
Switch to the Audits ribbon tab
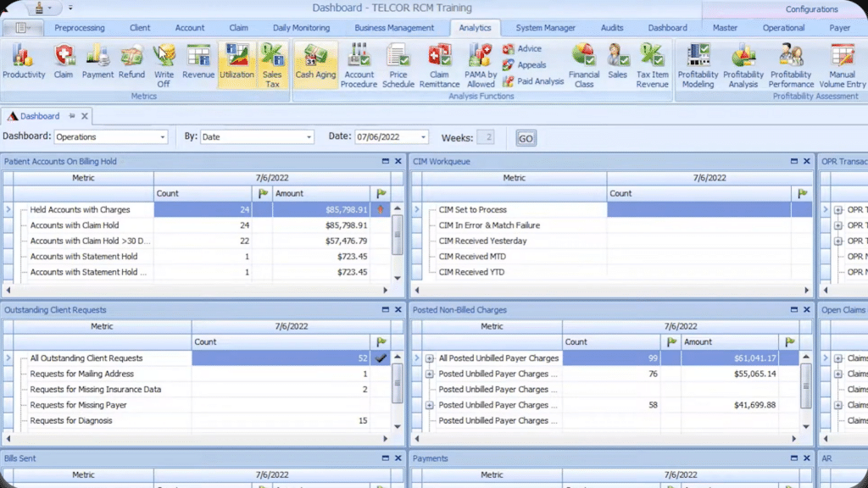pos(612,28)
